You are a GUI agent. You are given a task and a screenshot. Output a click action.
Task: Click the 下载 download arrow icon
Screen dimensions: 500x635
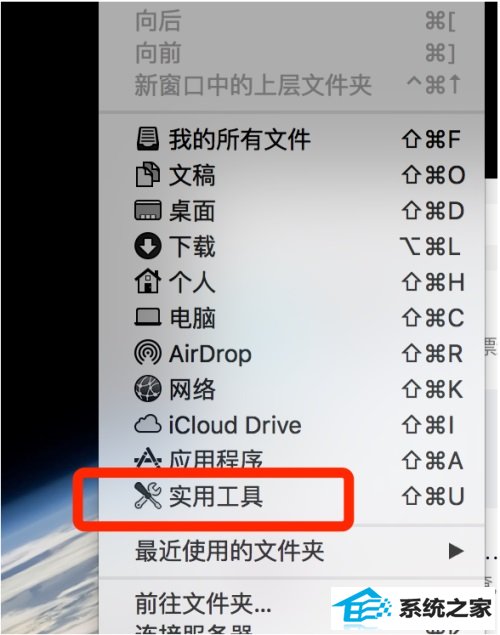[147, 246]
